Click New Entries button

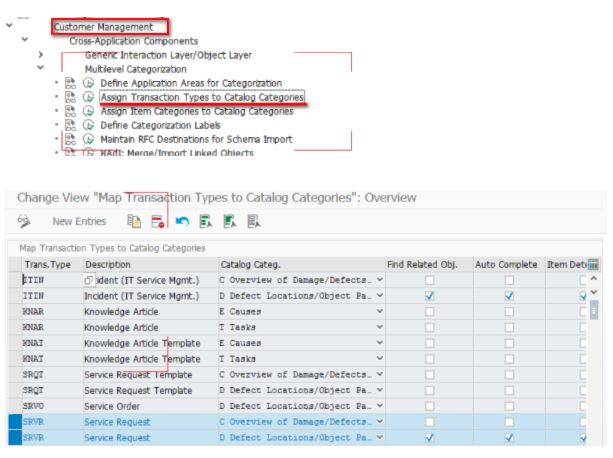[79, 222]
